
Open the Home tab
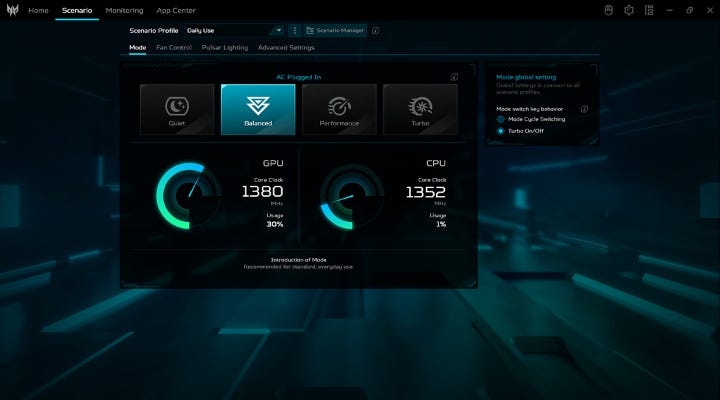38,10
